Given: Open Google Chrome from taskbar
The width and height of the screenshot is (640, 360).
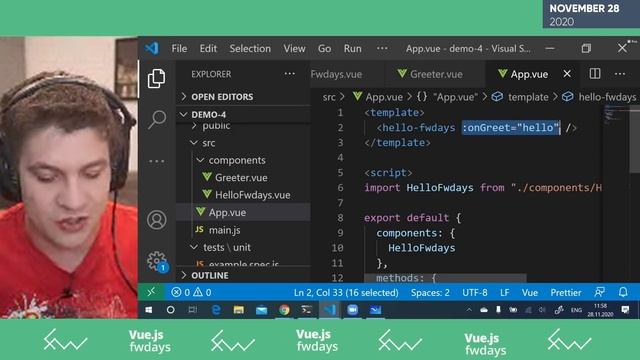Looking at the screenshot, I should (284, 310).
